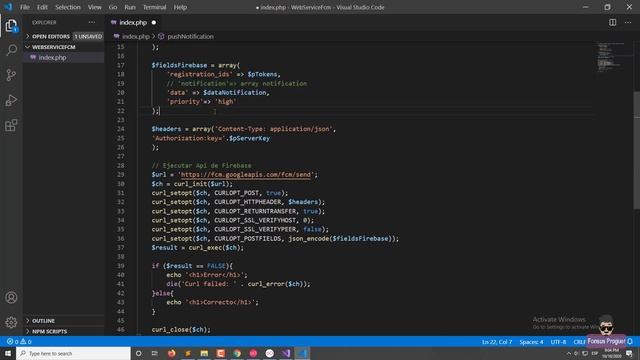Open the Manage gear settings icon
The width and height of the screenshot is (640, 360).
pos(11,322)
